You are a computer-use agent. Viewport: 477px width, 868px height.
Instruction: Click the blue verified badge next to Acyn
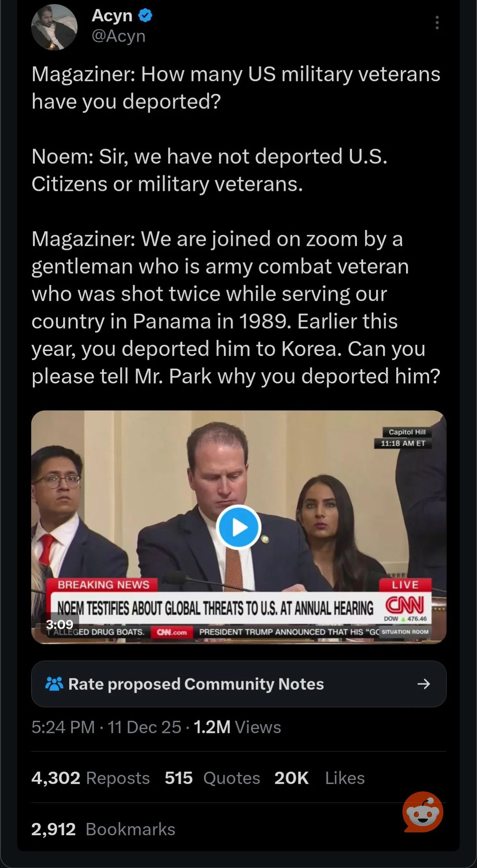[145, 16]
